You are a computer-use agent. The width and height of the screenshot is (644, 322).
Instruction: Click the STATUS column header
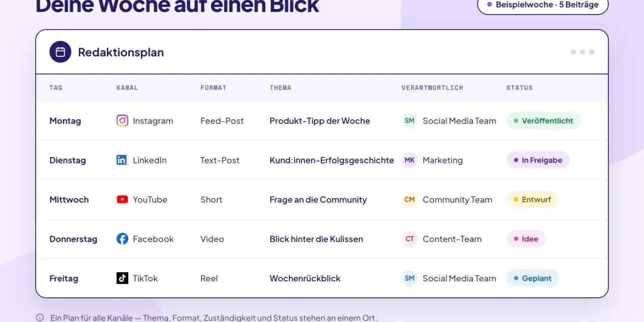point(519,88)
